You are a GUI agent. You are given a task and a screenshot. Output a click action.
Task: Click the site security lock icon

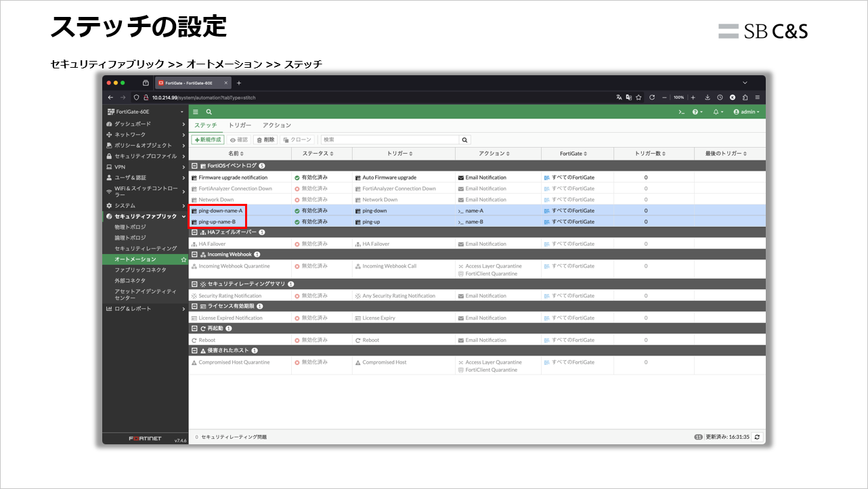[x=146, y=98]
